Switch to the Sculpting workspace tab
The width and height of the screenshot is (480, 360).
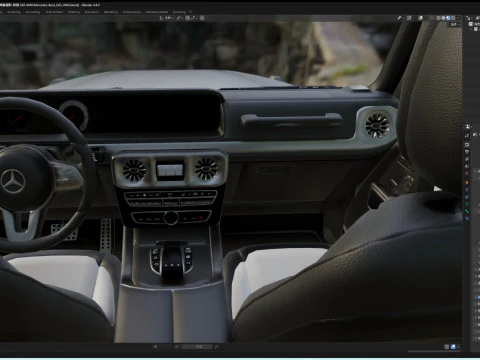[14, 12]
